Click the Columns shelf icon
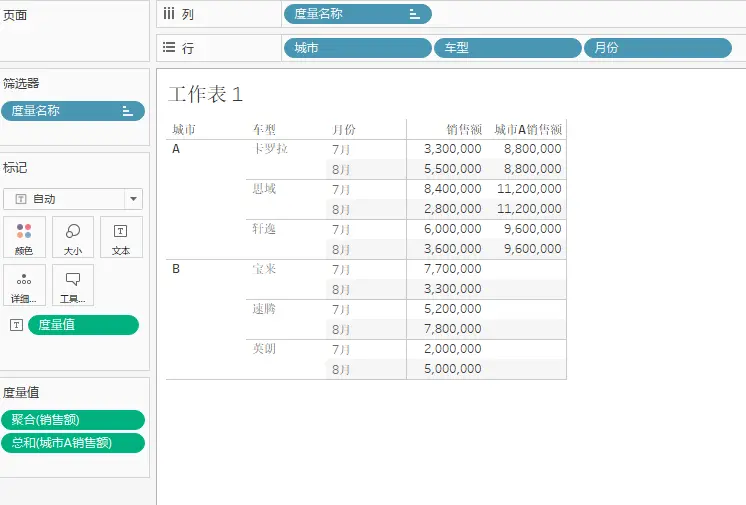Viewport: 746px width, 505px height. [x=169, y=14]
